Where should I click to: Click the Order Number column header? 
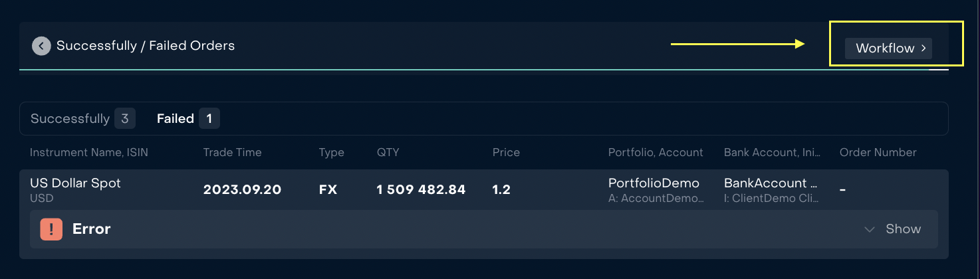coord(878,153)
